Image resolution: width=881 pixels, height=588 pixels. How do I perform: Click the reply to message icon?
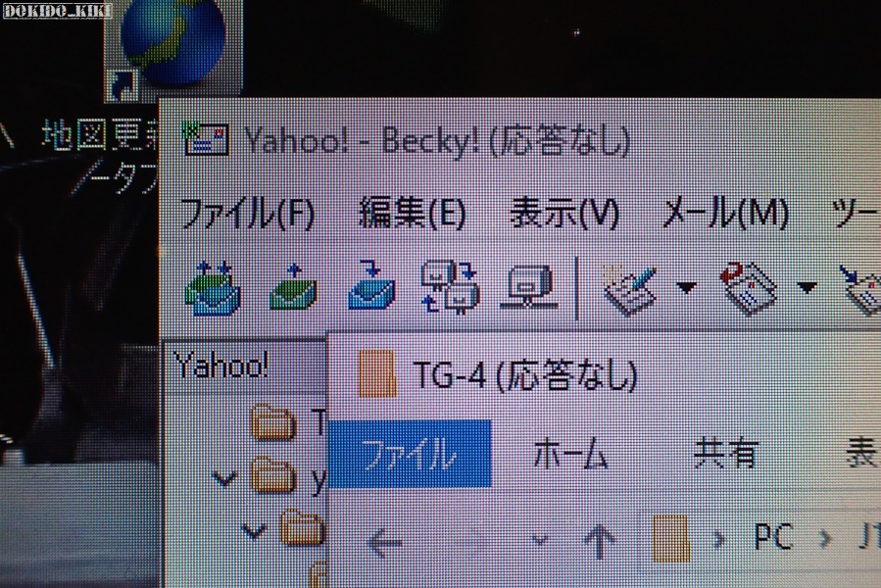(x=750, y=289)
